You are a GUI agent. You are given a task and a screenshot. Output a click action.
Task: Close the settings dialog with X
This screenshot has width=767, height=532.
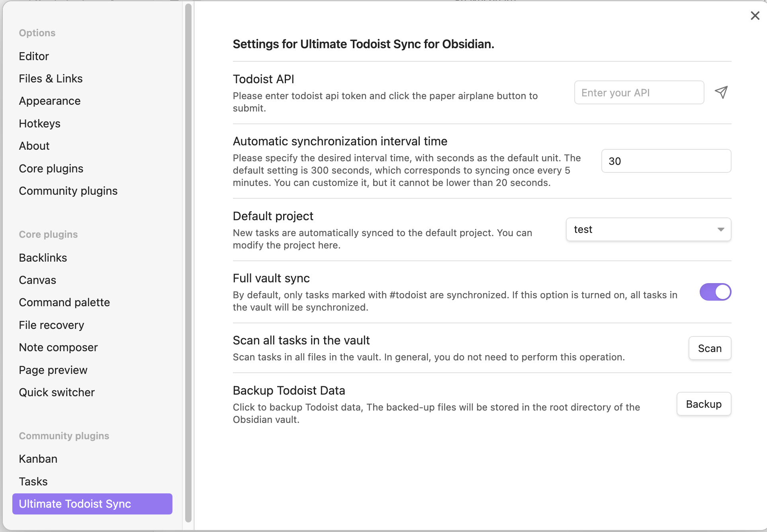[755, 16]
